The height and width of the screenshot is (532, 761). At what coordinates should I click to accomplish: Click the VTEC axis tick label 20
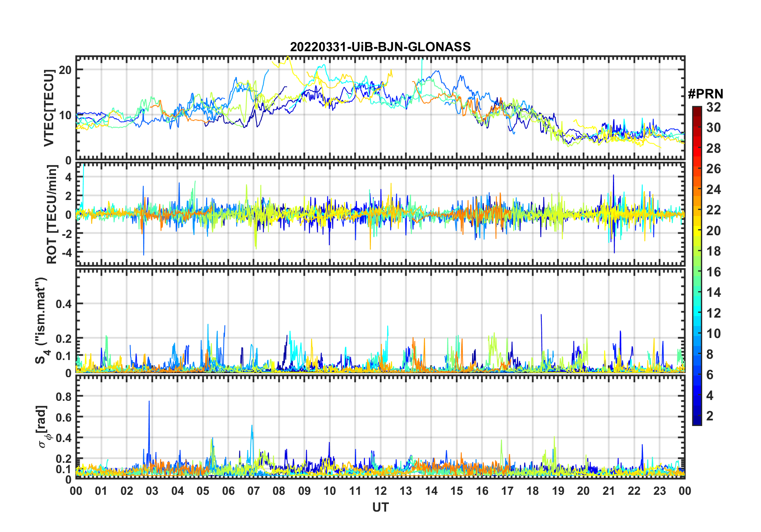coord(65,70)
